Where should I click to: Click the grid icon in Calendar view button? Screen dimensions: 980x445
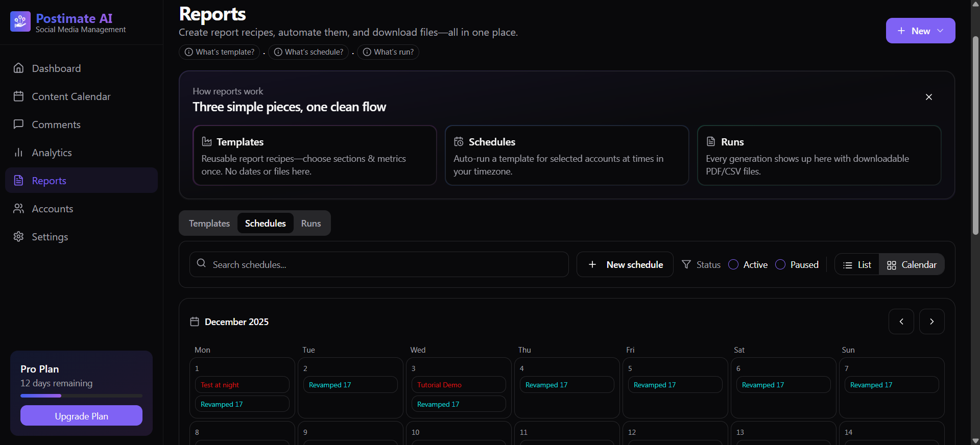[892, 265]
